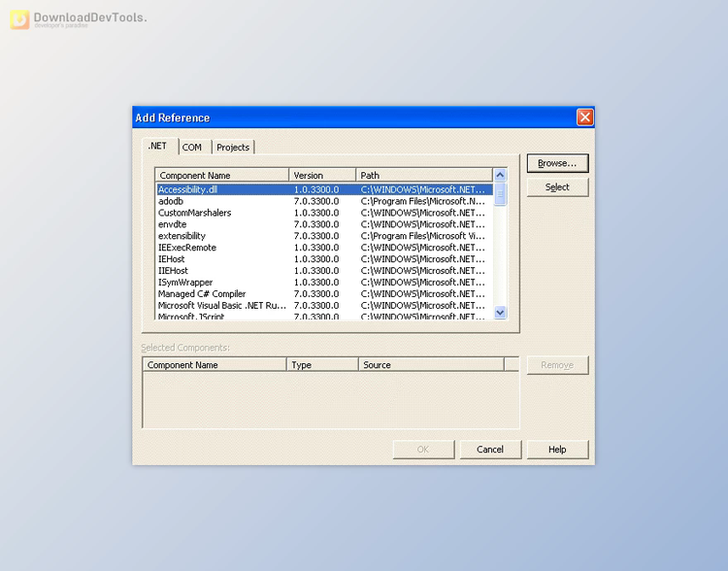The height and width of the screenshot is (571, 728).
Task: Cancel the Add Reference dialog
Action: point(490,450)
